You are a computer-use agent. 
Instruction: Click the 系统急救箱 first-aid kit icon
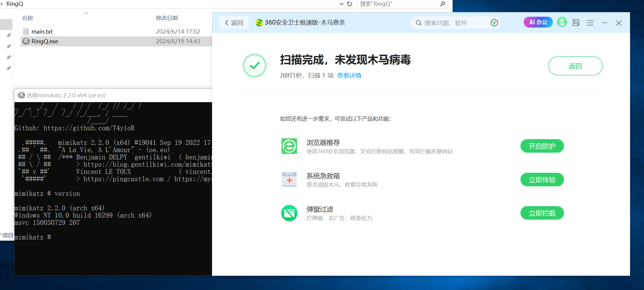[289, 179]
